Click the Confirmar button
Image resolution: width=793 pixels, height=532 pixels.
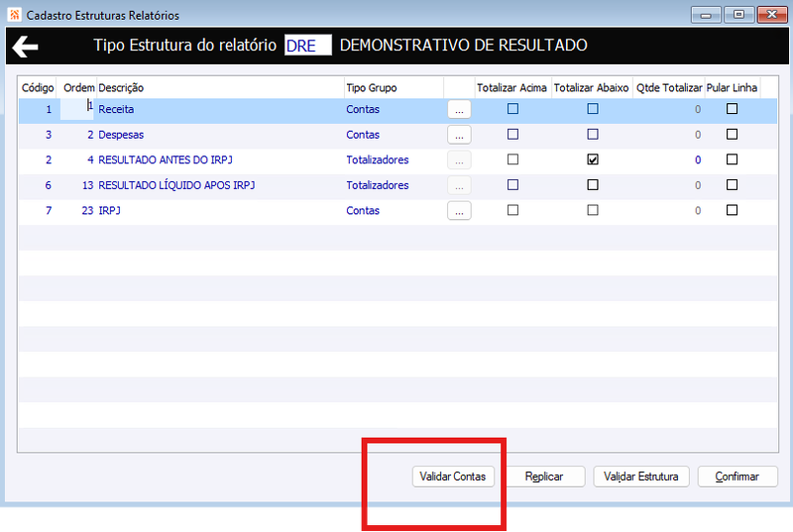coord(736,477)
